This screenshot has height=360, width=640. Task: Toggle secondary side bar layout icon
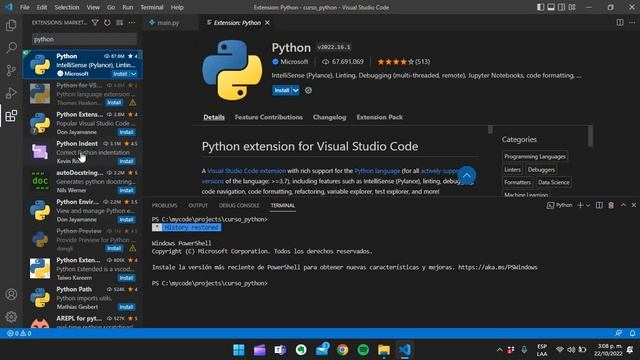point(562,7)
